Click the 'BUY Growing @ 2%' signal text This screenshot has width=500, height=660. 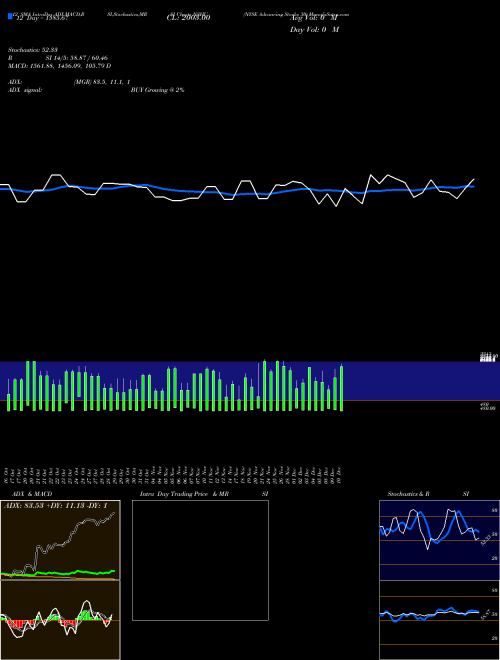pyautogui.click(x=157, y=90)
